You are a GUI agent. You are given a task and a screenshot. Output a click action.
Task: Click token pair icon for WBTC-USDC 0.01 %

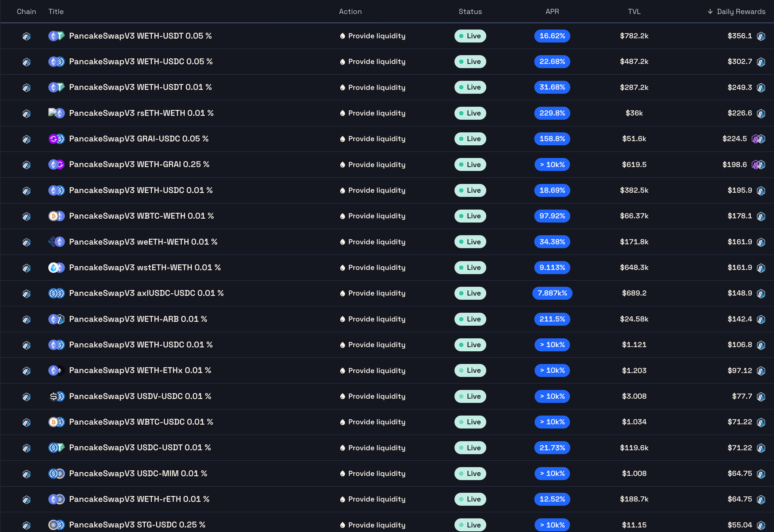pyautogui.click(x=56, y=422)
